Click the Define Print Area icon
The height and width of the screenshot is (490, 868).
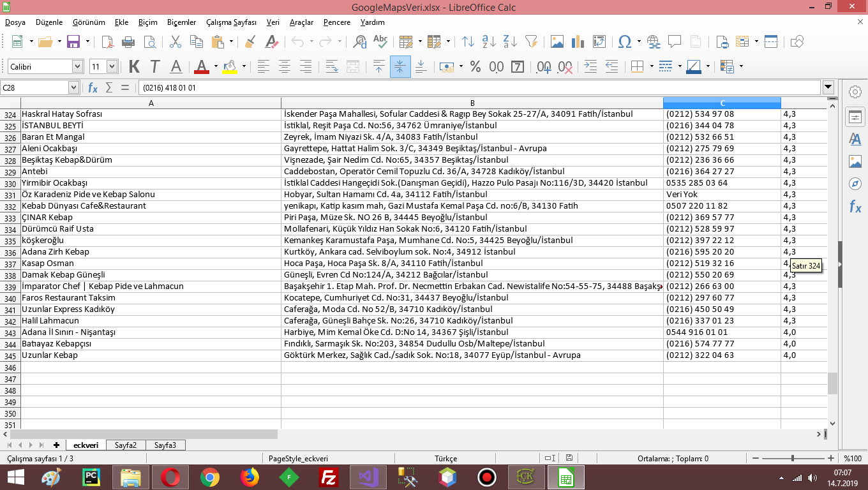[x=722, y=42]
